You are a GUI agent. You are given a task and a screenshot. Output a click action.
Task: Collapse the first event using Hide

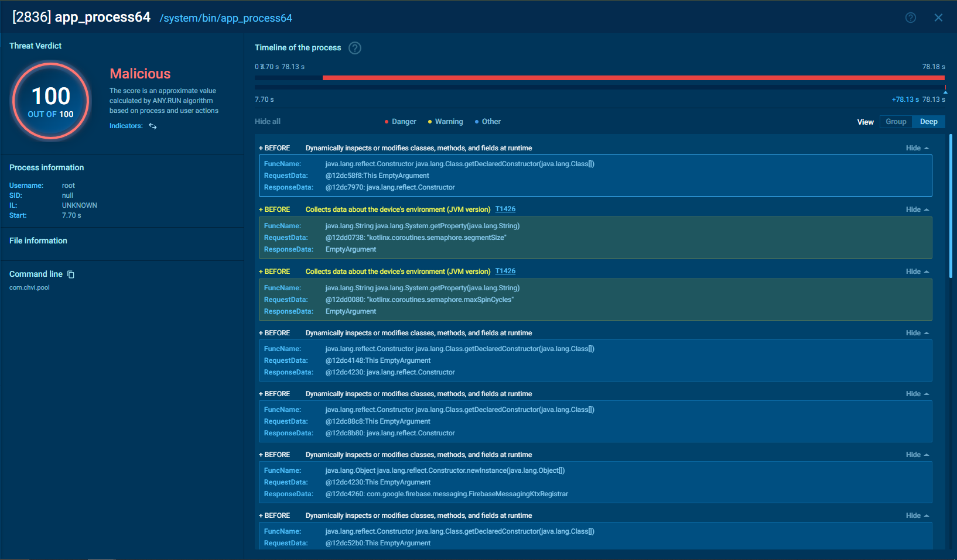coord(917,148)
